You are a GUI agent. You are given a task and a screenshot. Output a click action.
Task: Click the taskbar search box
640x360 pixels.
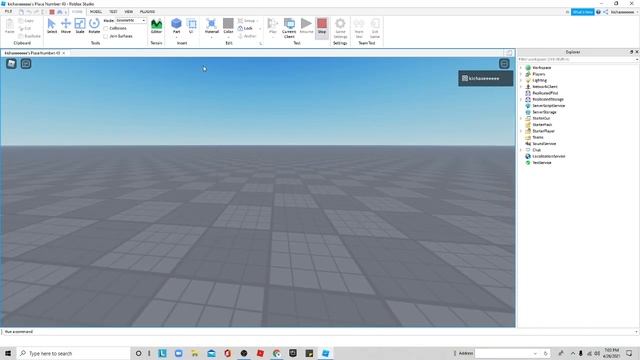pos(73,353)
